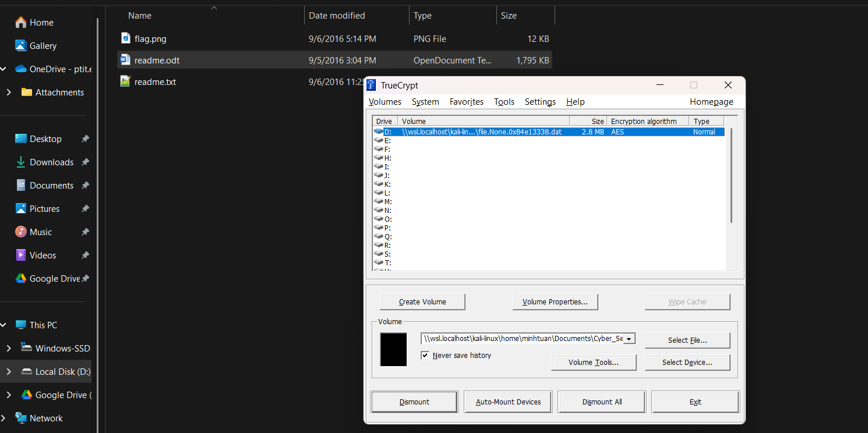
Task: Open the Volumes menu in TrueCrypt
Action: (385, 102)
